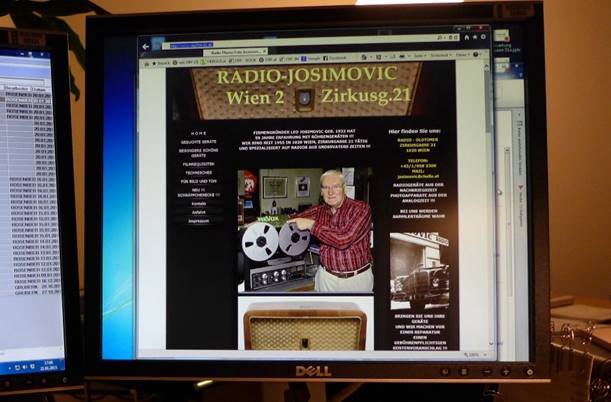Click the help icon on command bar
The width and height of the screenshot is (611, 402).
pos(476,55)
